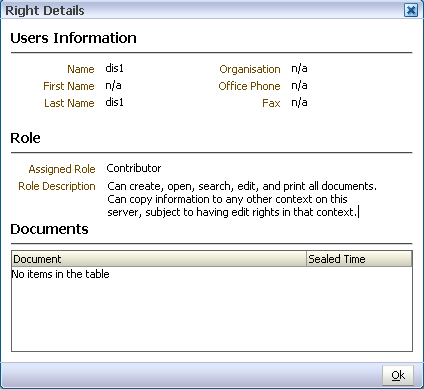Click the Office Phone value n/a
424x389 pixels.
(x=299, y=85)
